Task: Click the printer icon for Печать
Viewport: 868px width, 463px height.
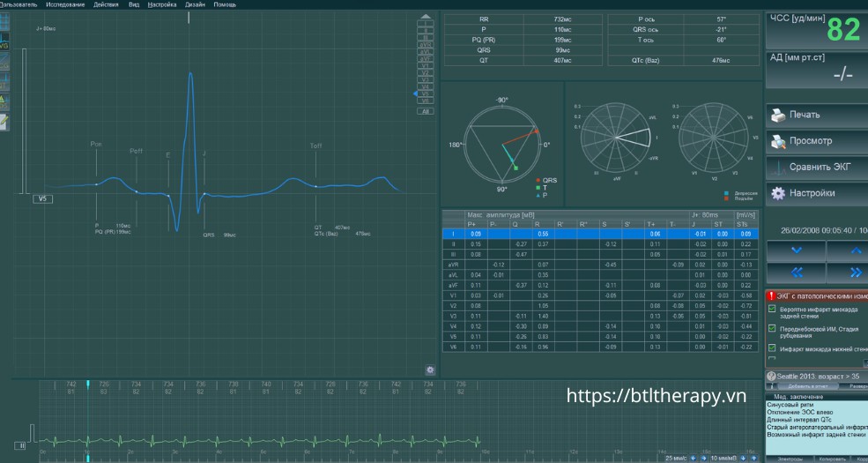Action: tap(778, 115)
